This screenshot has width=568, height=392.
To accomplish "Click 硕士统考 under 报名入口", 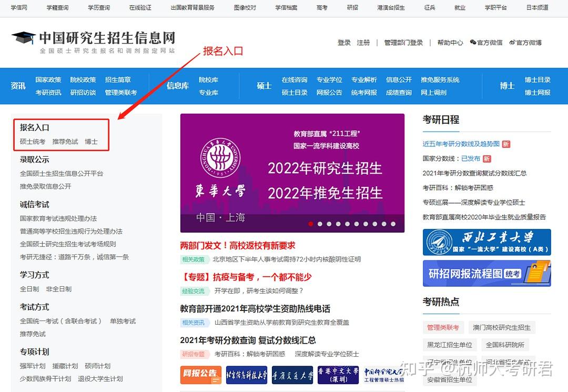I will [33, 142].
